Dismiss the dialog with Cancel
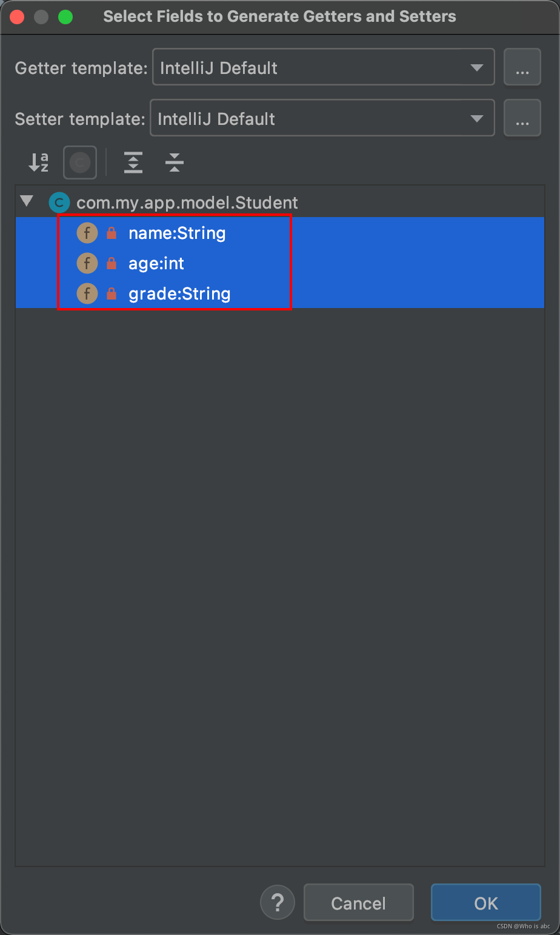The height and width of the screenshot is (935, 560). (358, 902)
